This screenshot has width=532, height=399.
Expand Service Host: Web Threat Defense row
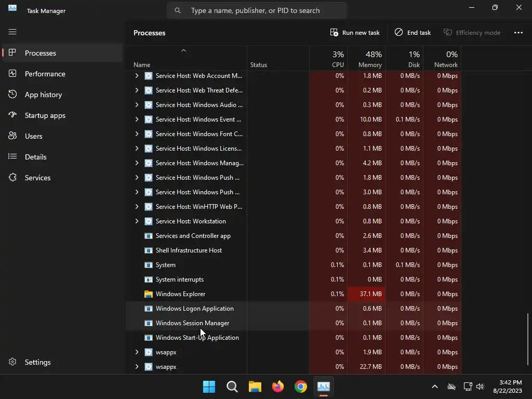(137, 90)
